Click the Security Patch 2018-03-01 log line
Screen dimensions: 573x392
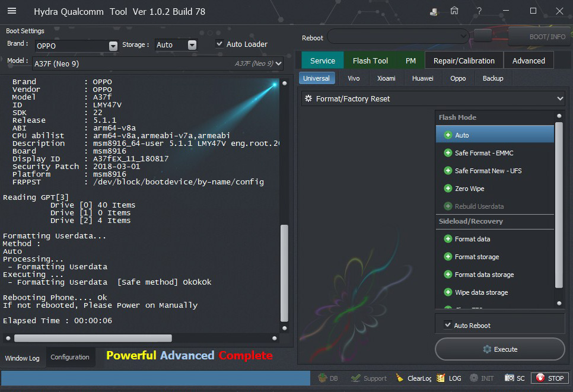coord(76,167)
